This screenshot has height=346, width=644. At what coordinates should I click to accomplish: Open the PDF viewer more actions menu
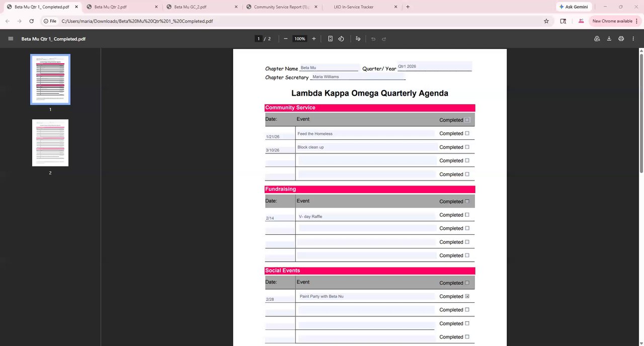[x=633, y=39]
